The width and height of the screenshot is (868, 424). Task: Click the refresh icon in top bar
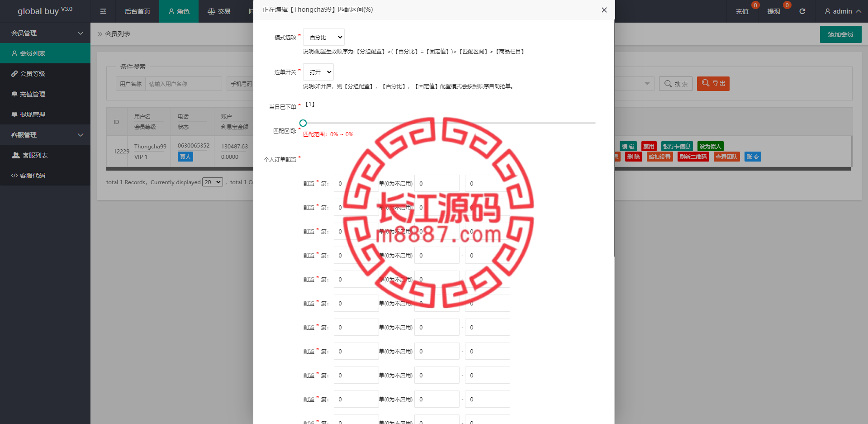click(802, 11)
